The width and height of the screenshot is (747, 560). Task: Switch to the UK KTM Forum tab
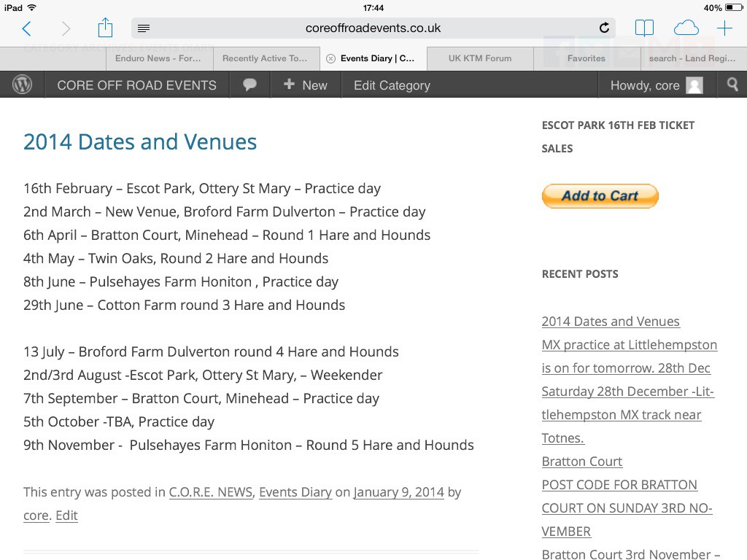click(x=479, y=58)
